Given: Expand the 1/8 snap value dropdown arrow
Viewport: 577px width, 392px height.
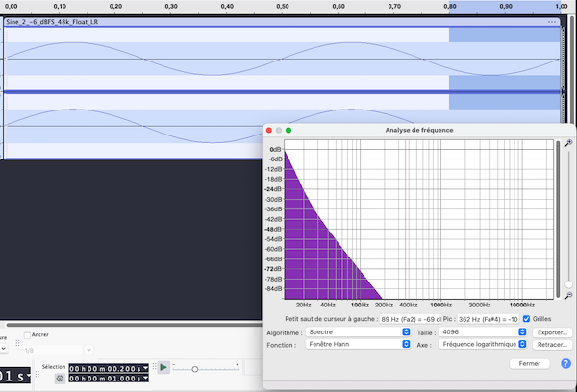Looking at the screenshot, I should pyautogui.click(x=88, y=350).
